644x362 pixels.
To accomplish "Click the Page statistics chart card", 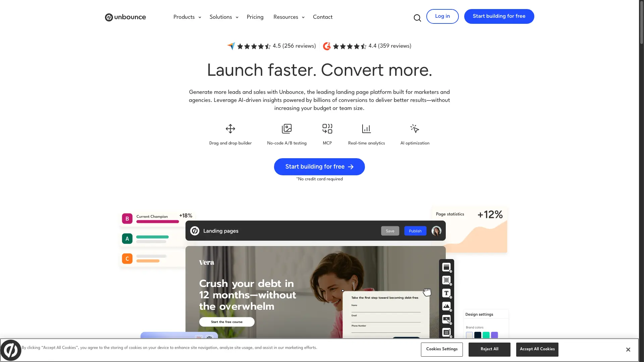I will [x=470, y=230].
